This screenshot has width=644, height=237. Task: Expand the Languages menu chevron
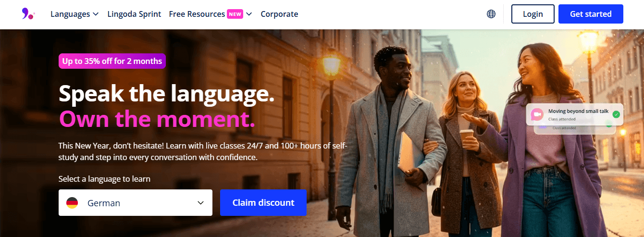96,14
